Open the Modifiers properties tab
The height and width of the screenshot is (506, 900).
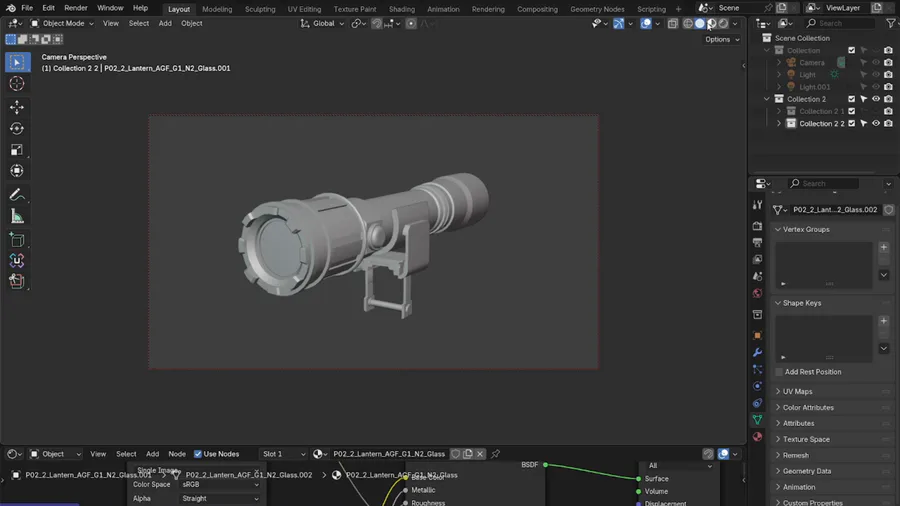click(758, 352)
